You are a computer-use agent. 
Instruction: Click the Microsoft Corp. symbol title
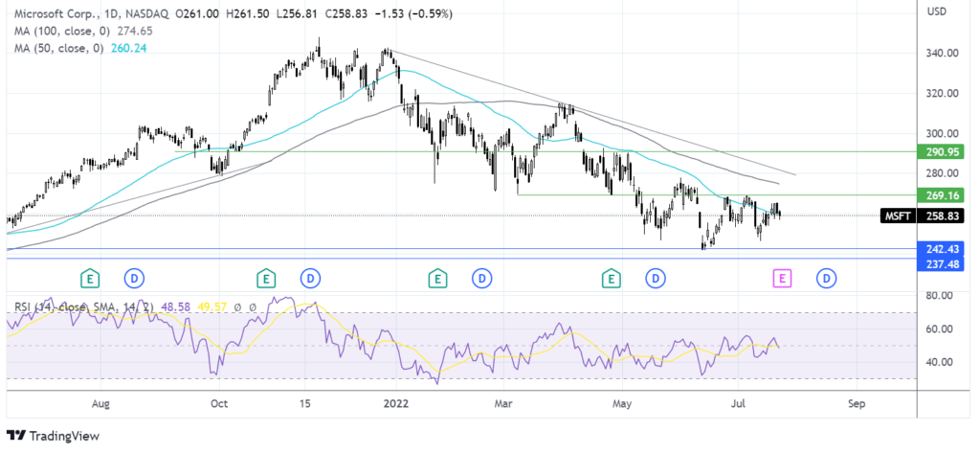click(48, 13)
